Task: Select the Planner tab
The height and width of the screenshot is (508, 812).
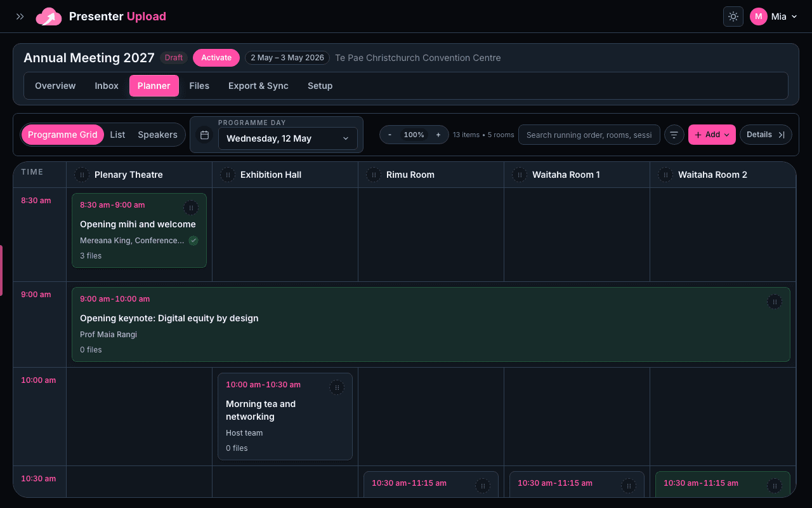Action: coord(154,86)
